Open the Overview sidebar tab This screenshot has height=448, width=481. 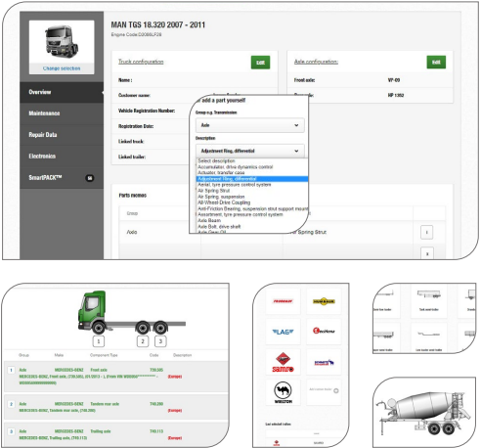tap(62, 92)
